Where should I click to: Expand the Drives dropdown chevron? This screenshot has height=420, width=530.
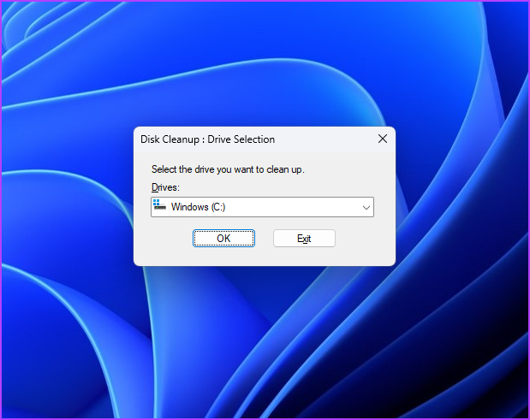tap(366, 208)
